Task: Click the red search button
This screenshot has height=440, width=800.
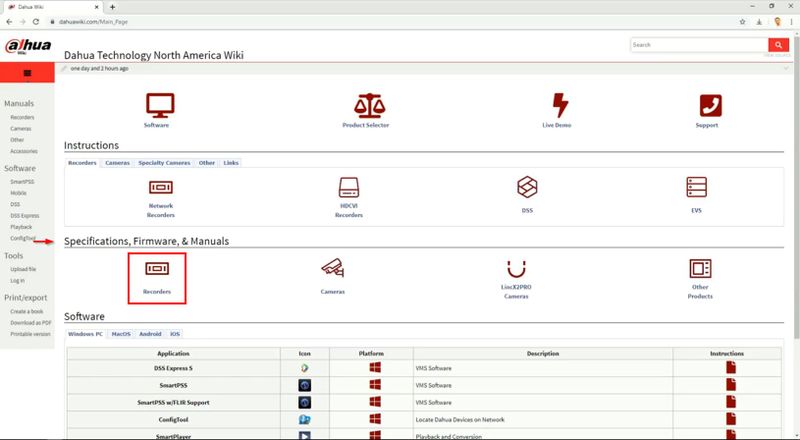Action: (x=778, y=45)
